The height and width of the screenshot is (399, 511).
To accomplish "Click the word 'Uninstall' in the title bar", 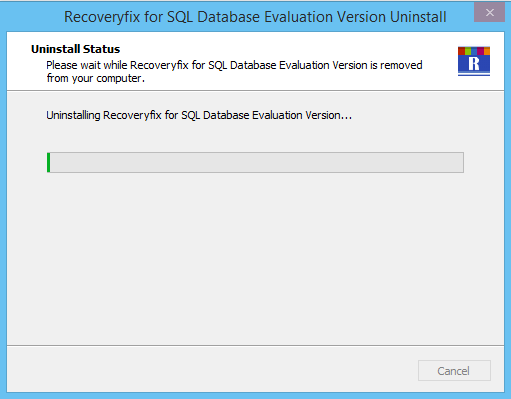I will pyautogui.click(x=418, y=17).
